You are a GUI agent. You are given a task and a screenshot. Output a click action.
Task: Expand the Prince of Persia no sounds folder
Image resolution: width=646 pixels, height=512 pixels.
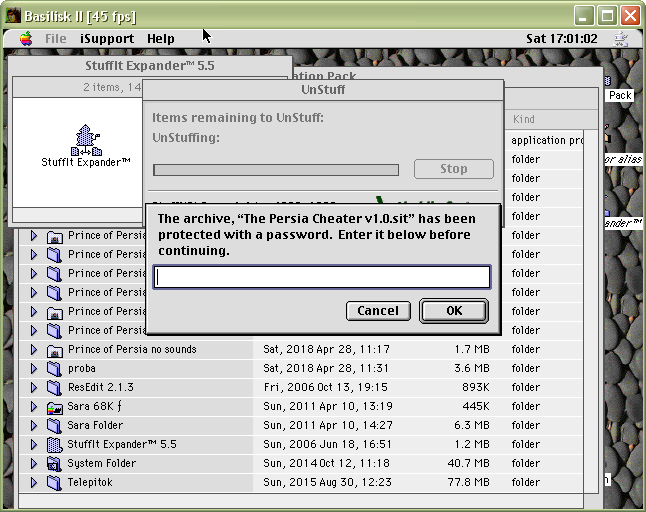point(34,349)
